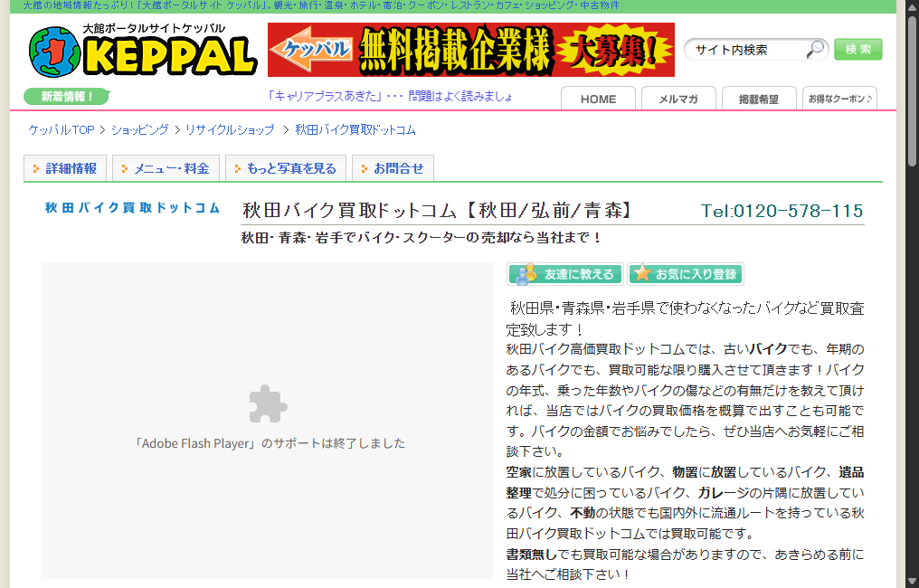919x588 pixels.
Task: Click the KEPPAL globe logo
Action: click(54, 52)
